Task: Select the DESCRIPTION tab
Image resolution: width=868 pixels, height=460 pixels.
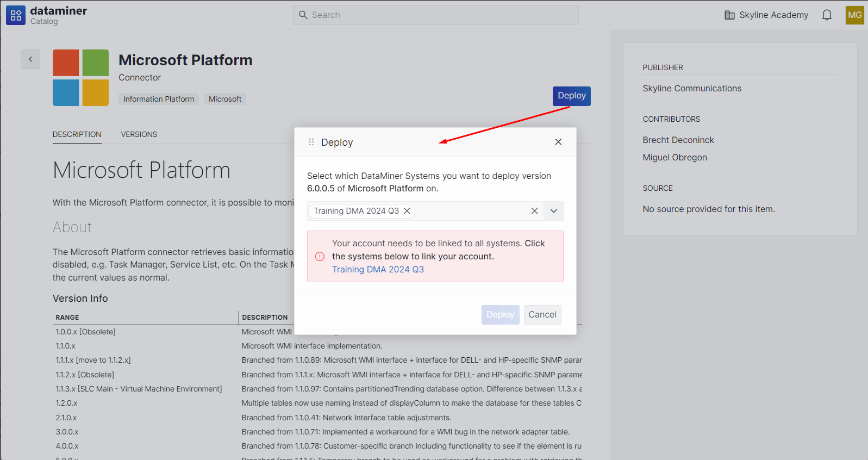Action: coord(77,134)
